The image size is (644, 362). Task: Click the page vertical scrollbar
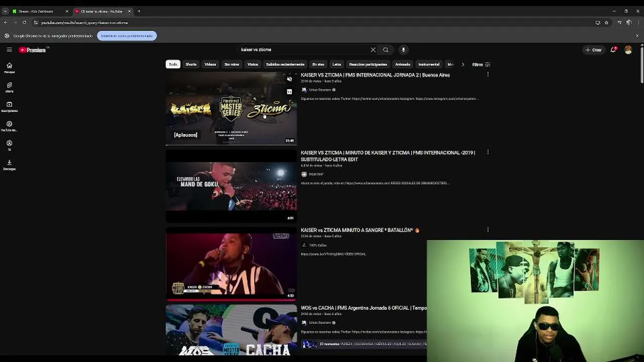coord(641,64)
